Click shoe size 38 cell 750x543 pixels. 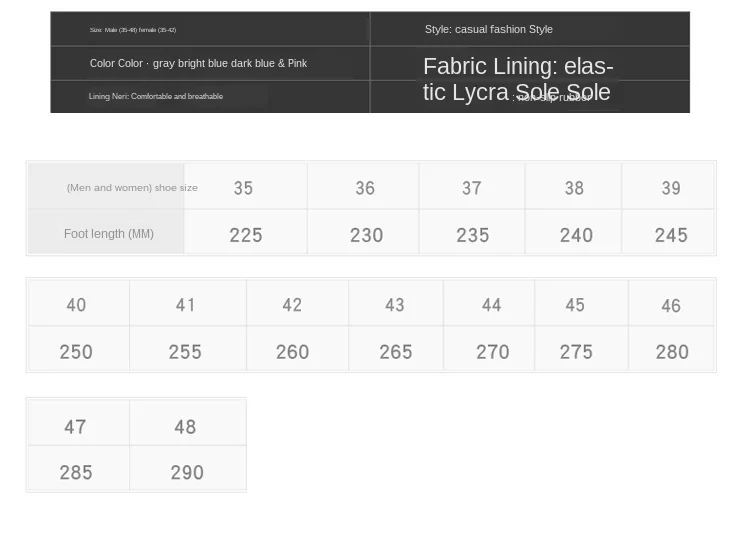[573, 187]
